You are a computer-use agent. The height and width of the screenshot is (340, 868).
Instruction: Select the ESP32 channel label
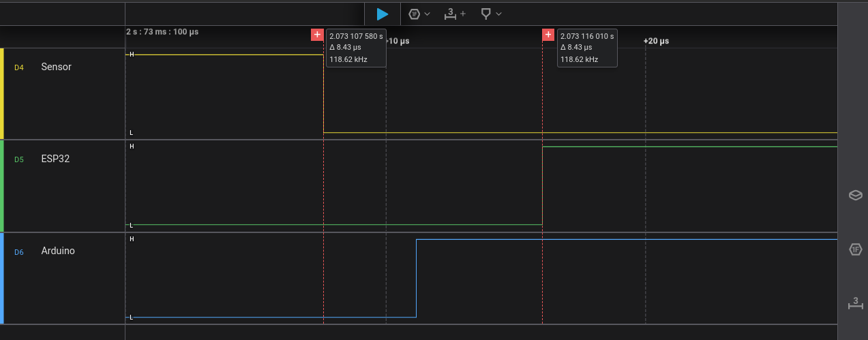coord(55,159)
